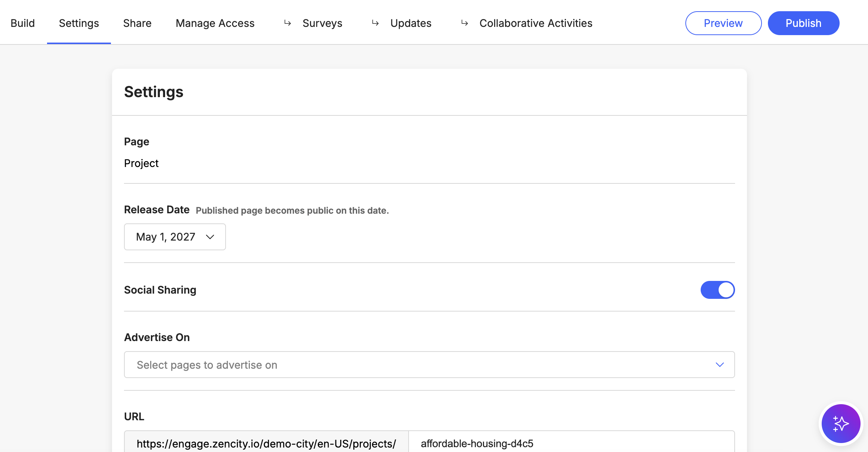Click the arrow icon before Updates

pos(375,23)
